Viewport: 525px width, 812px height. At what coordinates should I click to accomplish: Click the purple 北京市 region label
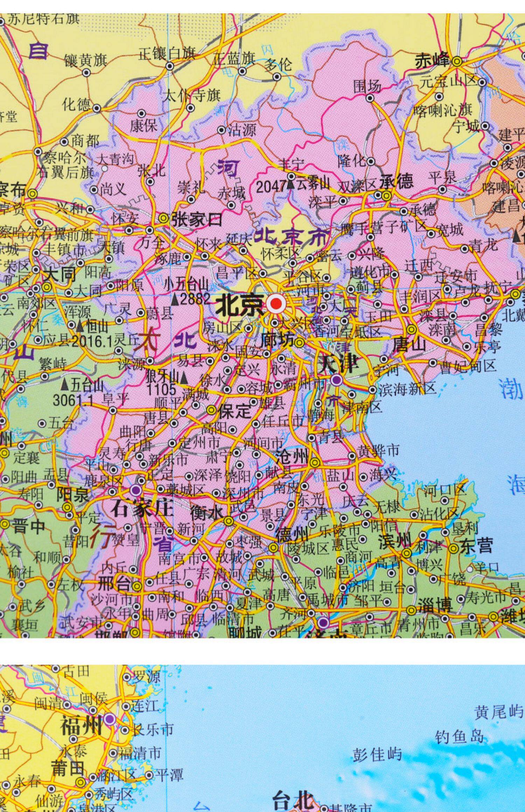pos(292,237)
